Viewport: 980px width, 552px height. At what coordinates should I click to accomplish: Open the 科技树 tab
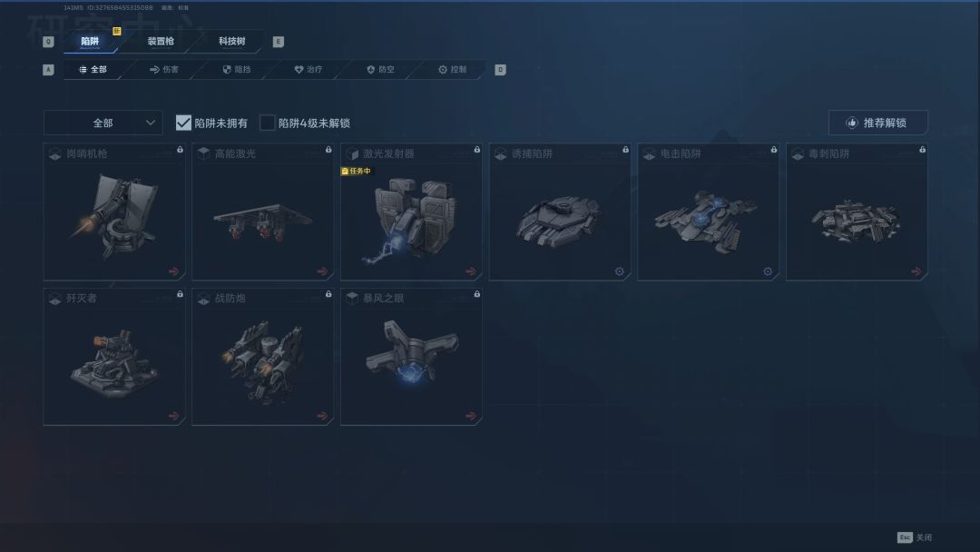(x=232, y=41)
